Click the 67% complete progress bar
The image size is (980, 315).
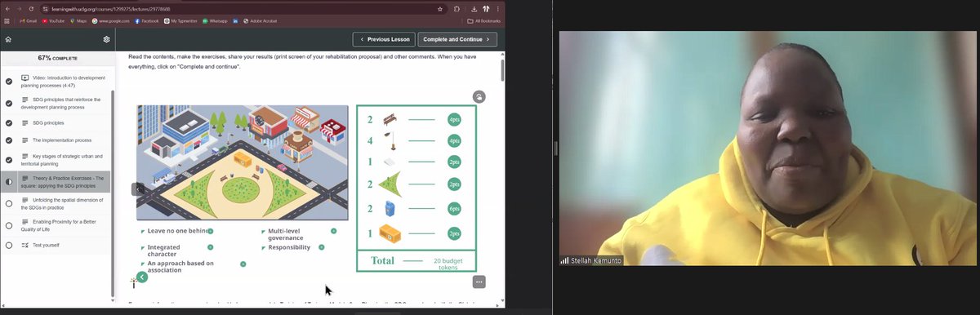tap(57, 59)
